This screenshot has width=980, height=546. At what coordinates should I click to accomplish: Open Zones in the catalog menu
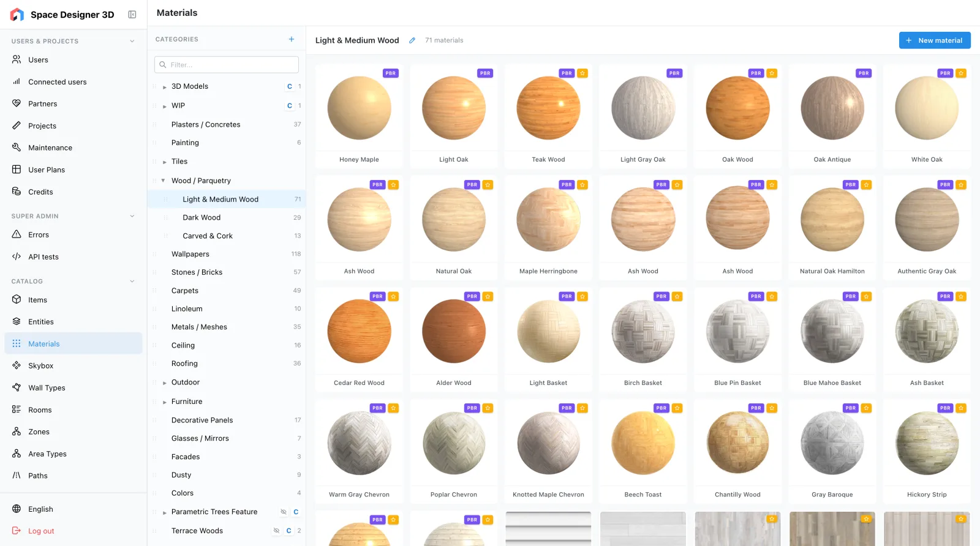[x=73, y=432]
